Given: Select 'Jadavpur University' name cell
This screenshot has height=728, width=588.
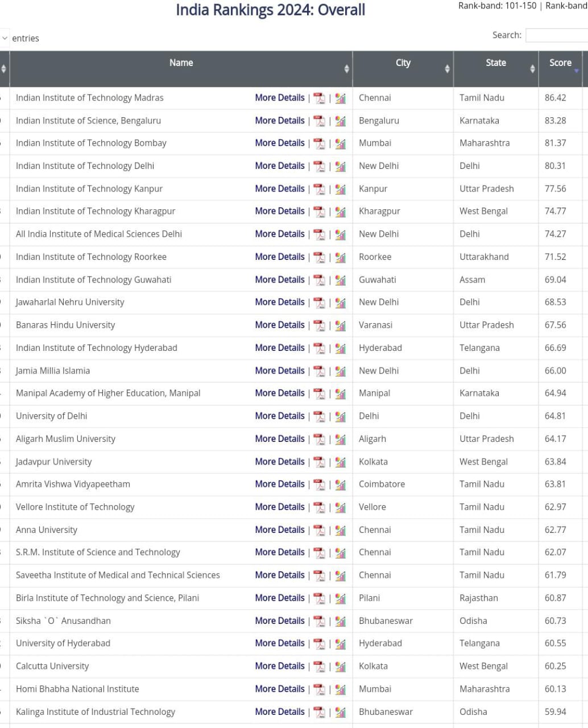Looking at the screenshot, I should click(53, 462).
